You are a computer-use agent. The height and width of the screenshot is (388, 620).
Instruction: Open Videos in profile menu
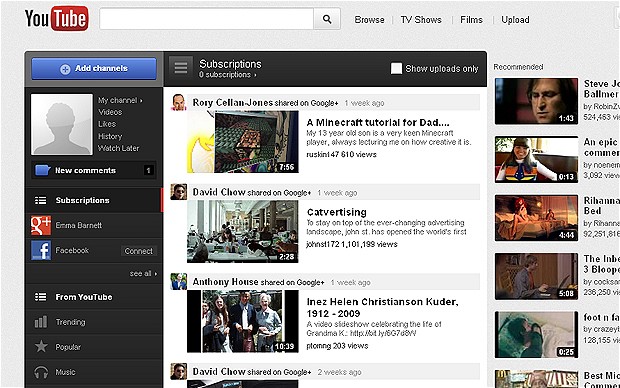coord(110,112)
